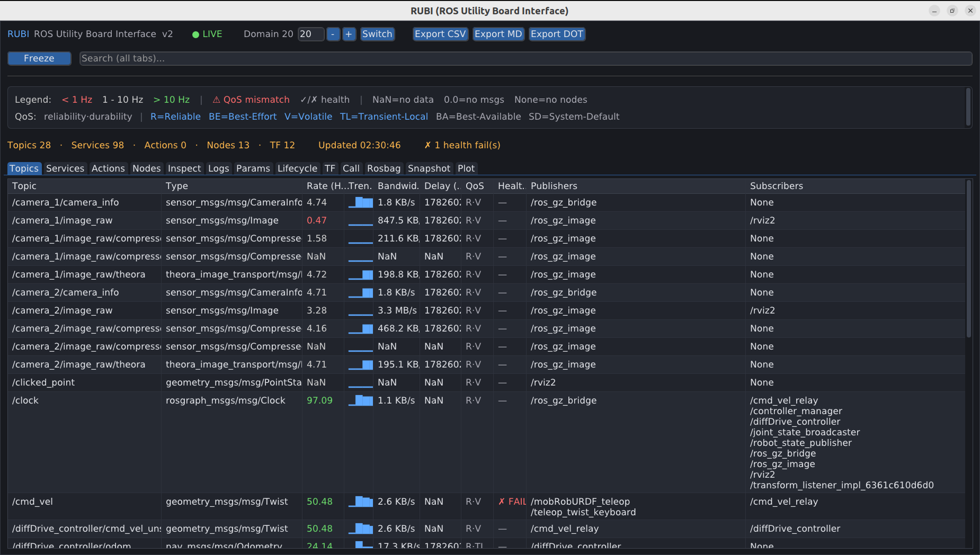
Task: Switch to the Snapshot tab
Action: coord(429,168)
